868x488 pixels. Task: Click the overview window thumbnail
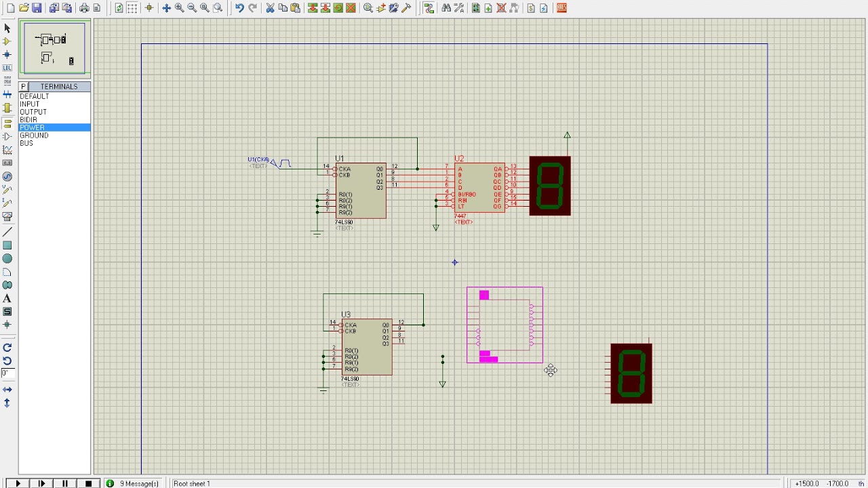click(x=55, y=47)
